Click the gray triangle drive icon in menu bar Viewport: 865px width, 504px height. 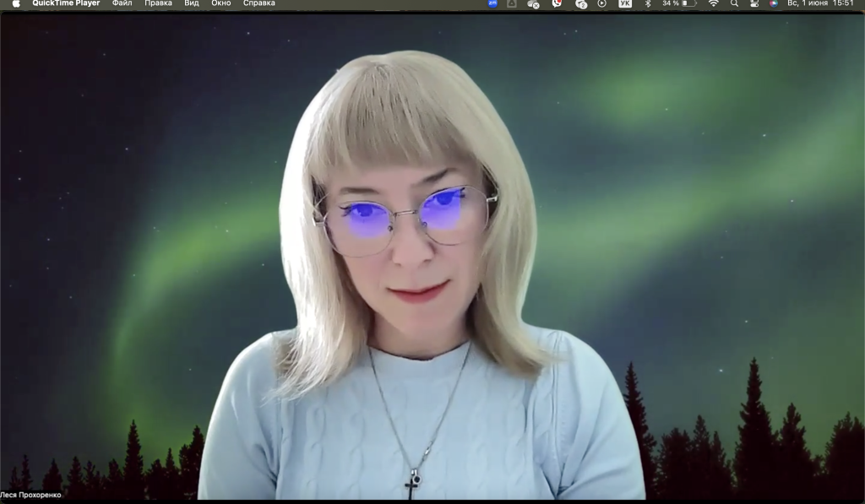[x=512, y=3]
